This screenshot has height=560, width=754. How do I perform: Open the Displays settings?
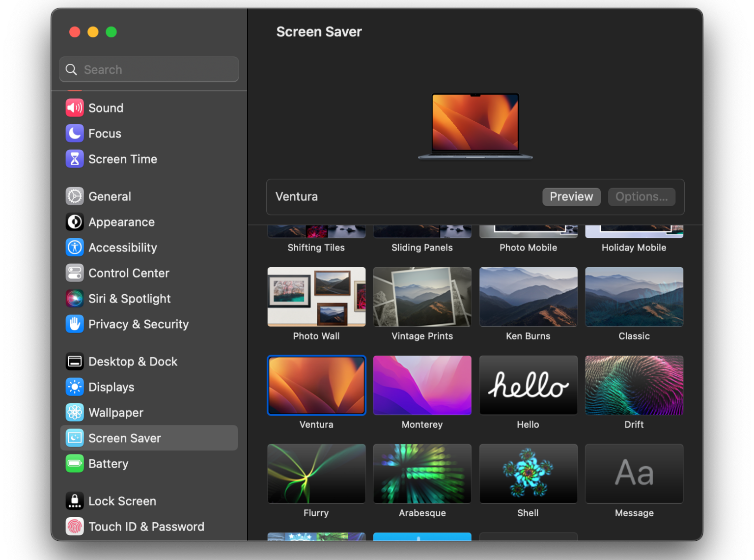111,387
